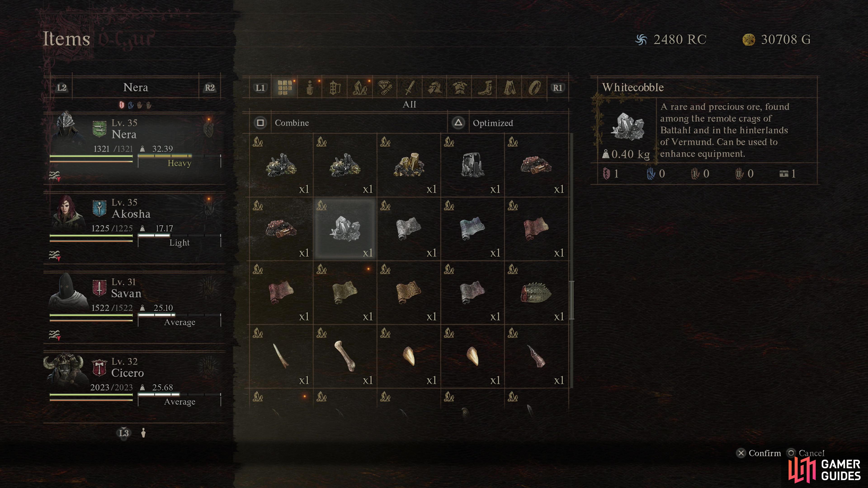The width and height of the screenshot is (868, 488).
Task: Select the body armor category tab
Action: [460, 88]
